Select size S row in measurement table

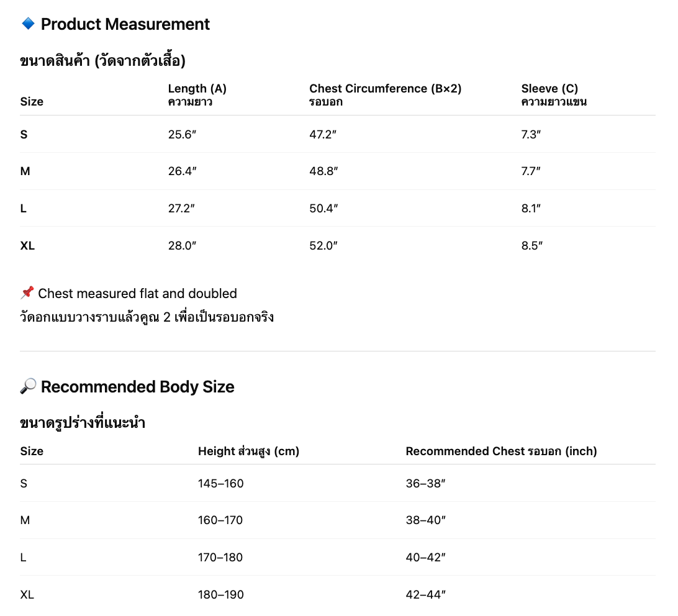[x=338, y=134]
